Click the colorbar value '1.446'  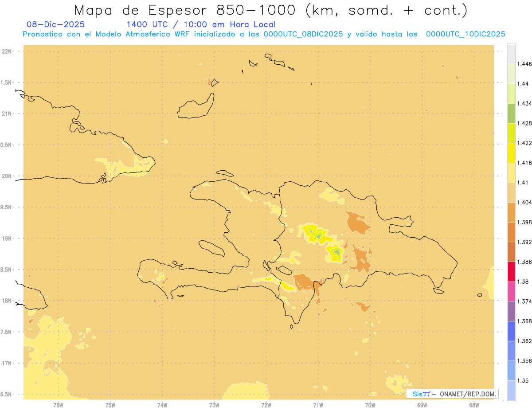(524, 64)
